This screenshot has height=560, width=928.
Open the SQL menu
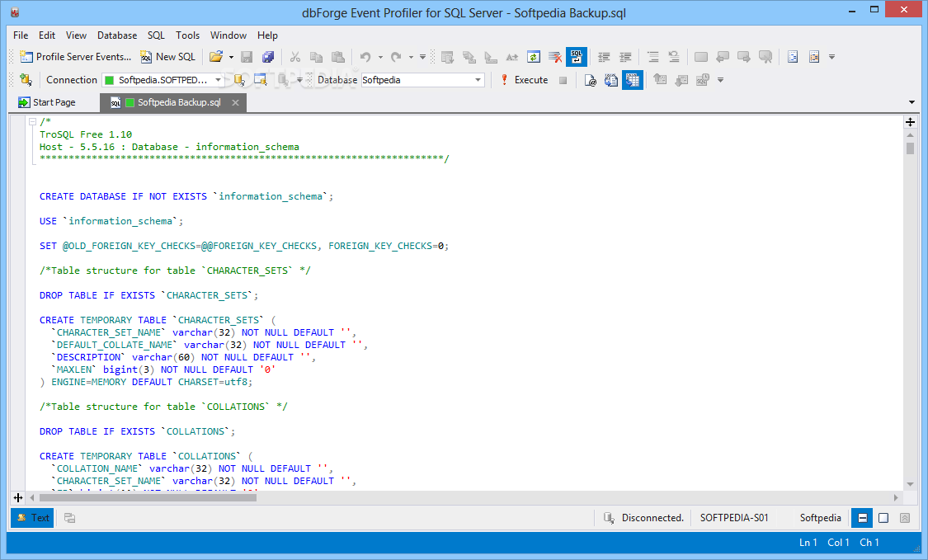(156, 35)
